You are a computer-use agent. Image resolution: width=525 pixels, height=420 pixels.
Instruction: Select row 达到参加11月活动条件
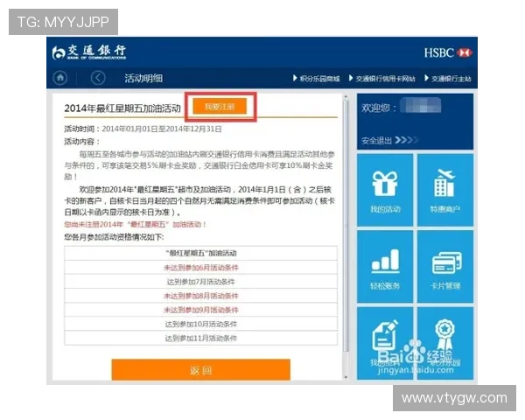tap(201, 338)
